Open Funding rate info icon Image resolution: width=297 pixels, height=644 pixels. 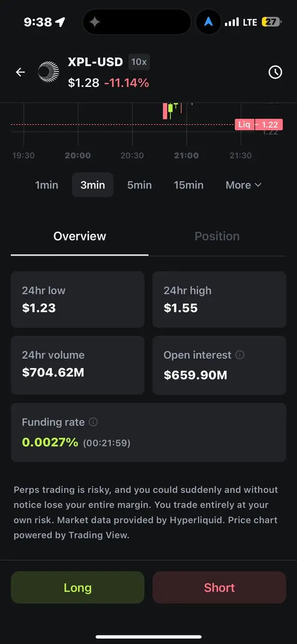pyautogui.click(x=93, y=422)
